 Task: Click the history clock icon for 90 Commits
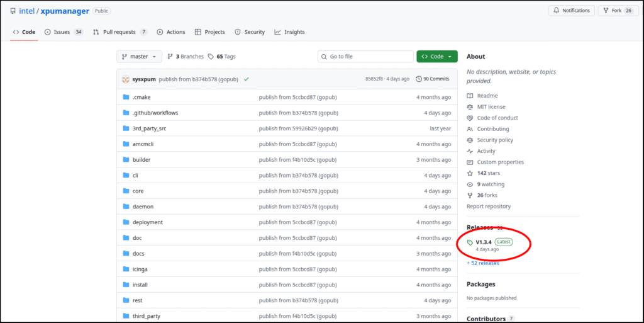pyautogui.click(x=419, y=79)
